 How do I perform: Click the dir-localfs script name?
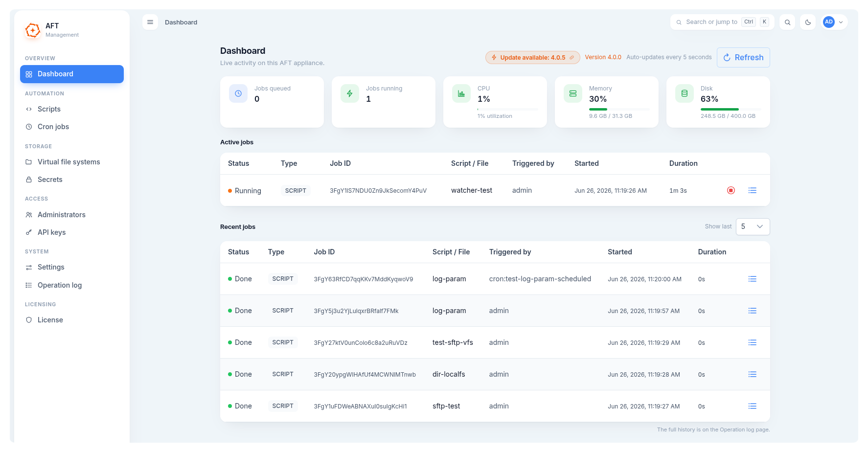pyautogui.click(x=449, y=374)
